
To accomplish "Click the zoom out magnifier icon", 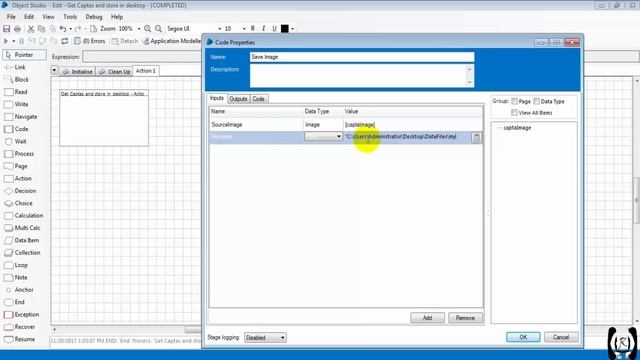I will tap(158, 29).
